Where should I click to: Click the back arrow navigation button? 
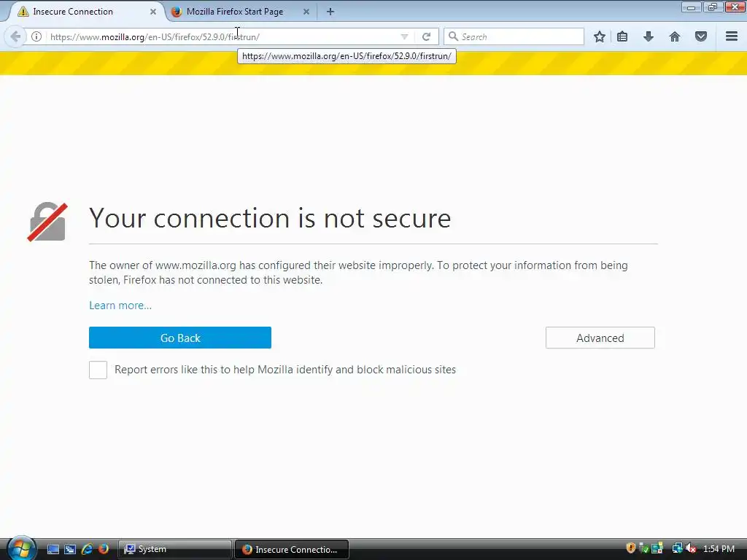click(x=15, y=36)
